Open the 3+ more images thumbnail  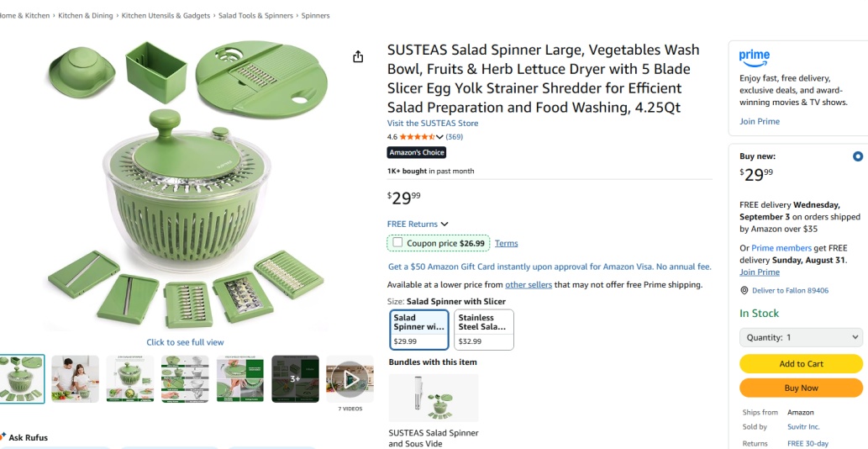295,379
